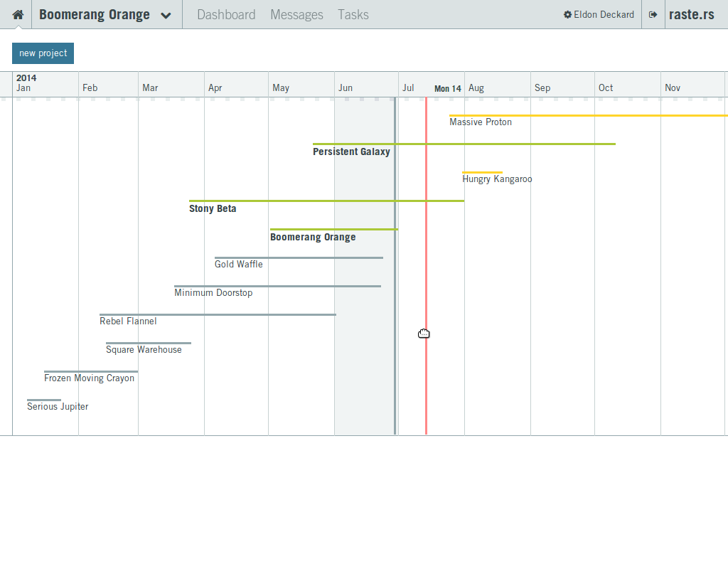This screenshot has height=569, width=728.
Task: Select the Stony Beta project label
Action: (x=213, y=208)
